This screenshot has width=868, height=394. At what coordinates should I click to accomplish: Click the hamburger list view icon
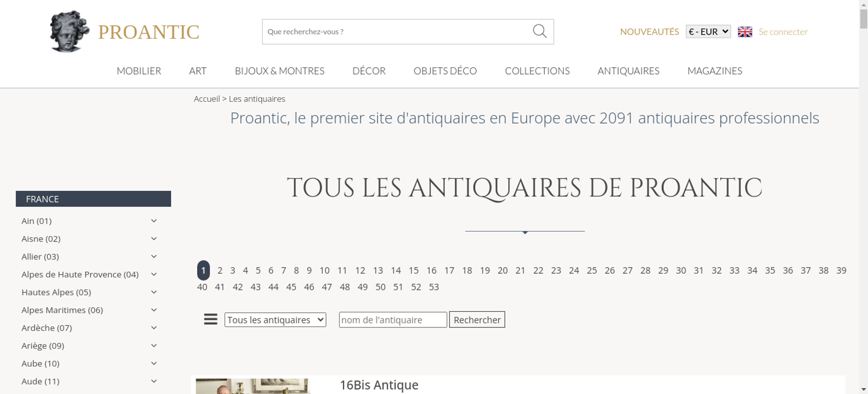[x=210, y=319]
